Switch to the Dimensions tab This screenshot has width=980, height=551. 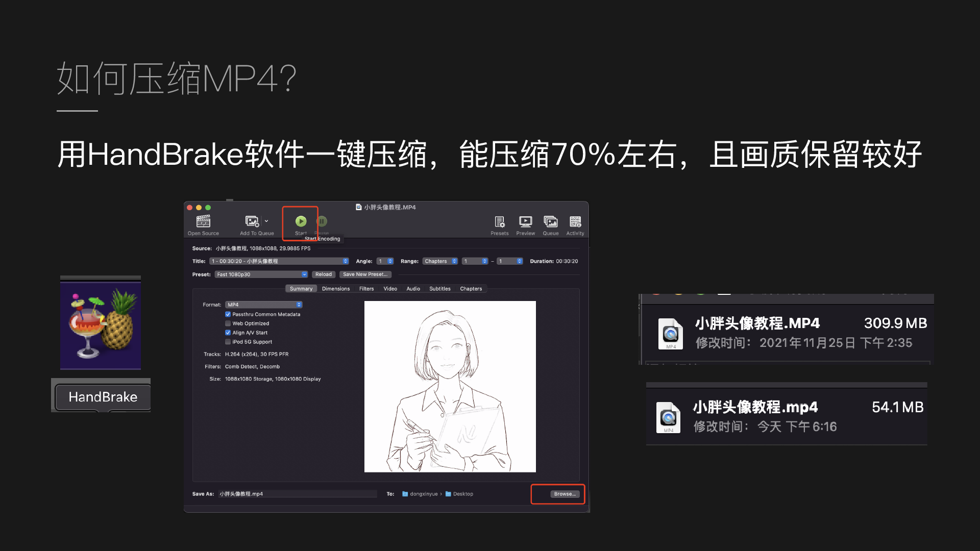(x=336, y=289)
